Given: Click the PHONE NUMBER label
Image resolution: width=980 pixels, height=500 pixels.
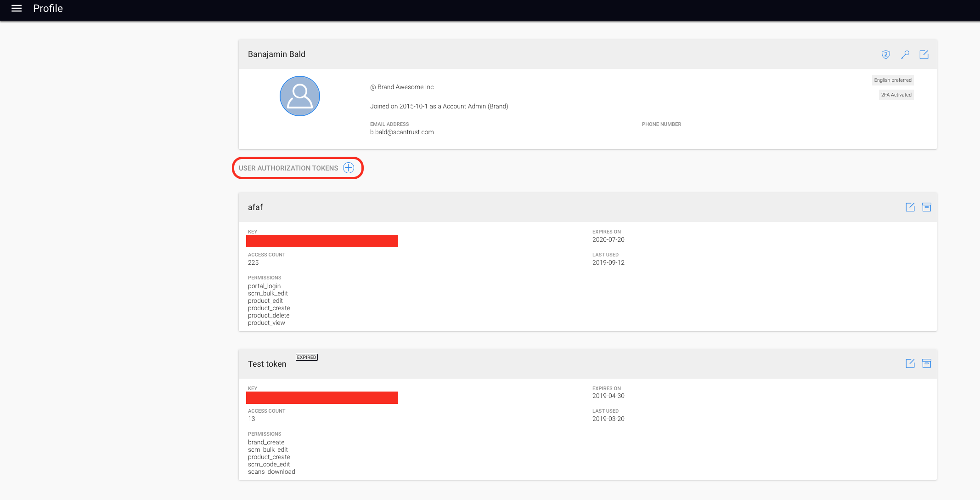Looking at the screenshot, I should (x=661, y=124).
